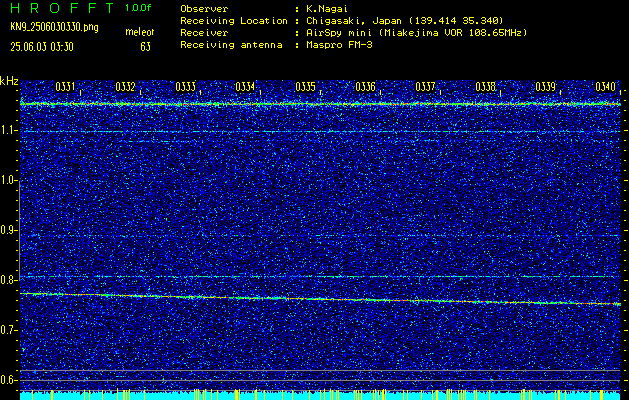Click the meteor label above the count
The height and width of the screenshot is (400, 629).
[140, 32]
